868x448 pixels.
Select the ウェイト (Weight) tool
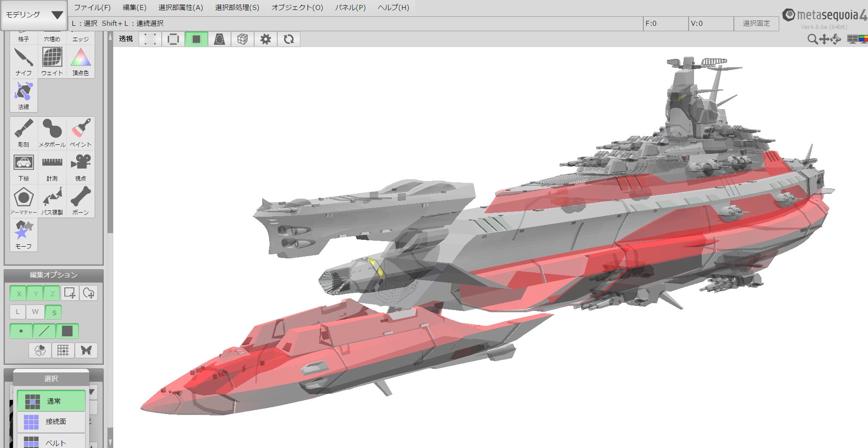(52, 62)
